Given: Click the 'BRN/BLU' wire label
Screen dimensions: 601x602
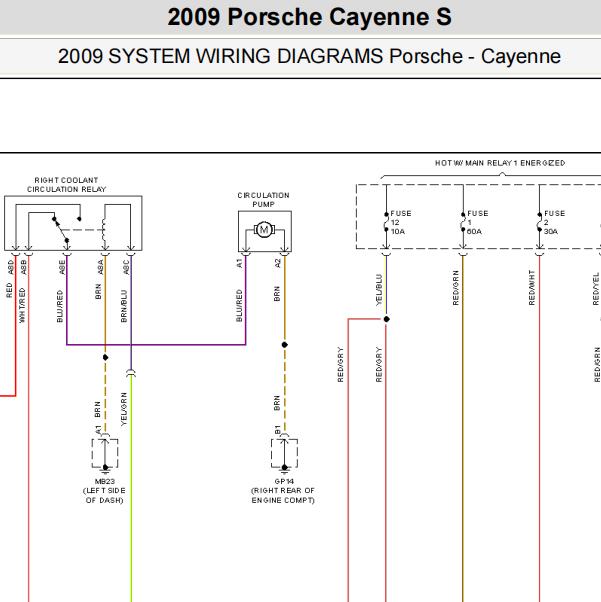Looking at the screenshot, I should point(124,306).
